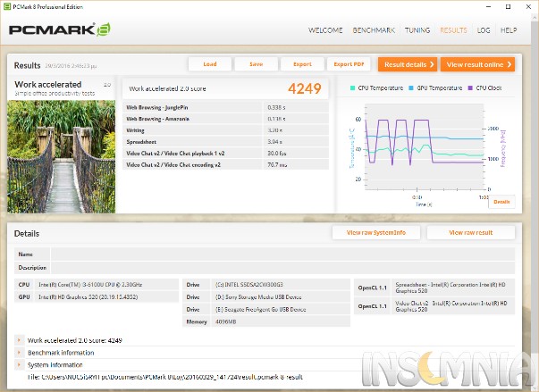Open the LOG tab
539x392 pixels.
click(484, 30)
